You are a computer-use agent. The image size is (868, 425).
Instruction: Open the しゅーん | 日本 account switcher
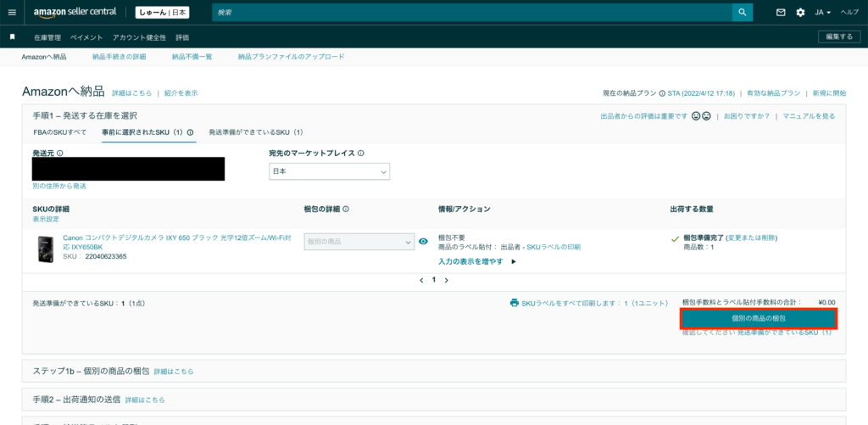click(162, 12)
